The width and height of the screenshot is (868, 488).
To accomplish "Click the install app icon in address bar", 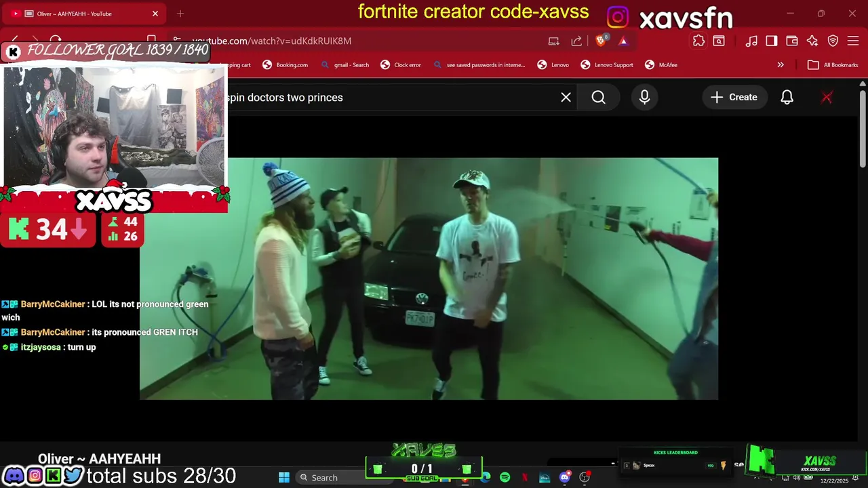I will 554,41.
